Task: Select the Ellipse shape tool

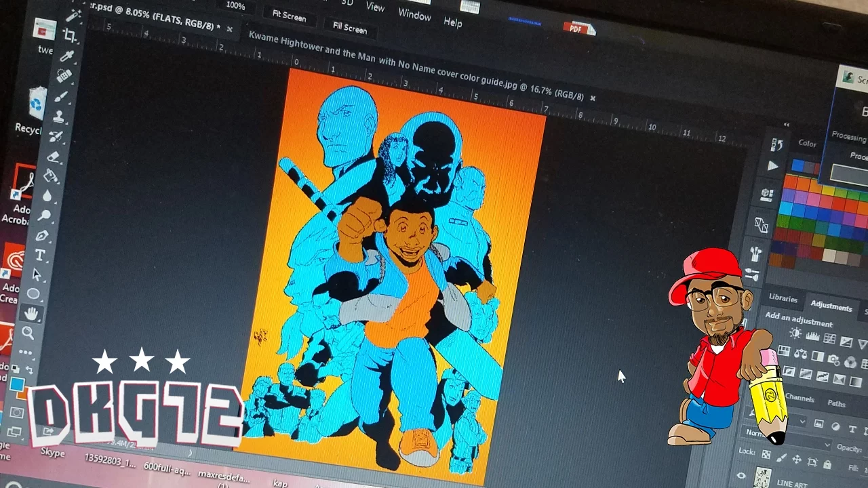Action: click(x=34, y=294)
